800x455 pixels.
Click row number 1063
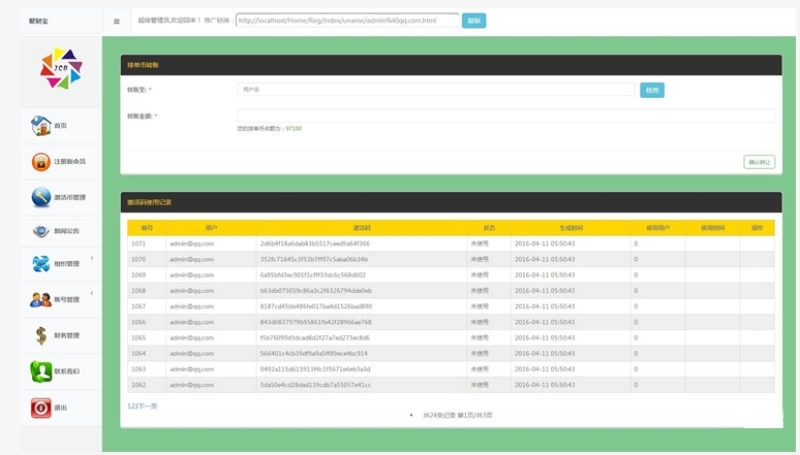click(138, 369)
